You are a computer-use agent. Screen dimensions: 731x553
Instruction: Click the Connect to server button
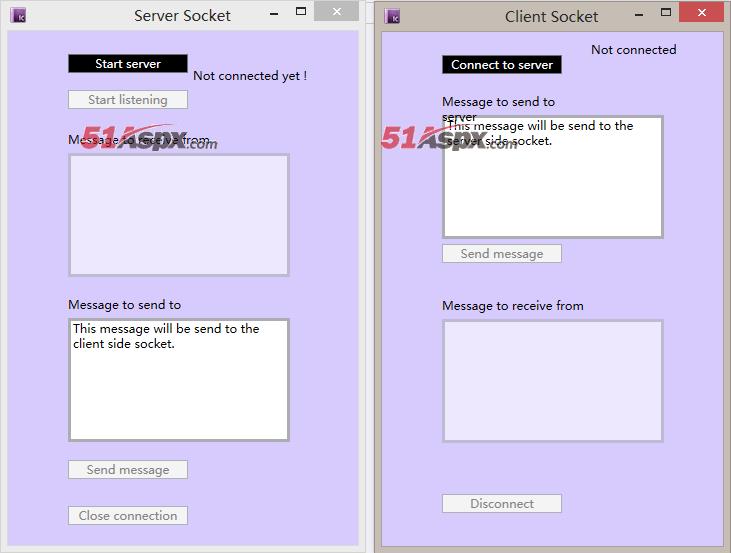pos(502,65)
